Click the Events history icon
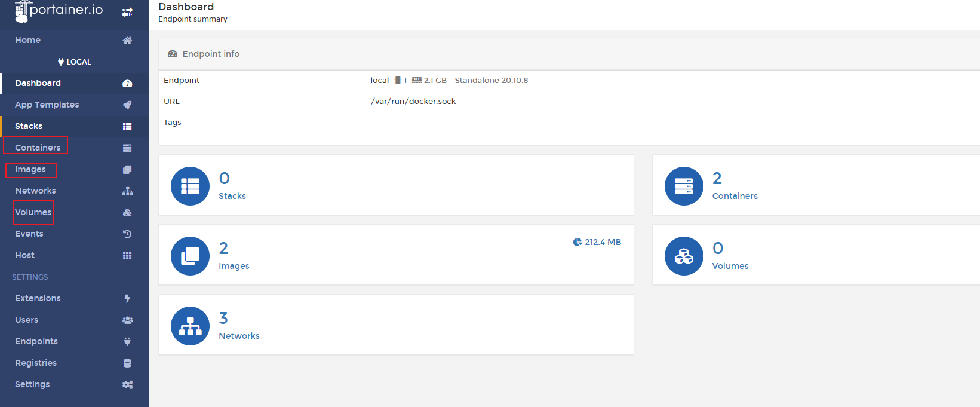 pyautogui.click(x=127, y=234)
